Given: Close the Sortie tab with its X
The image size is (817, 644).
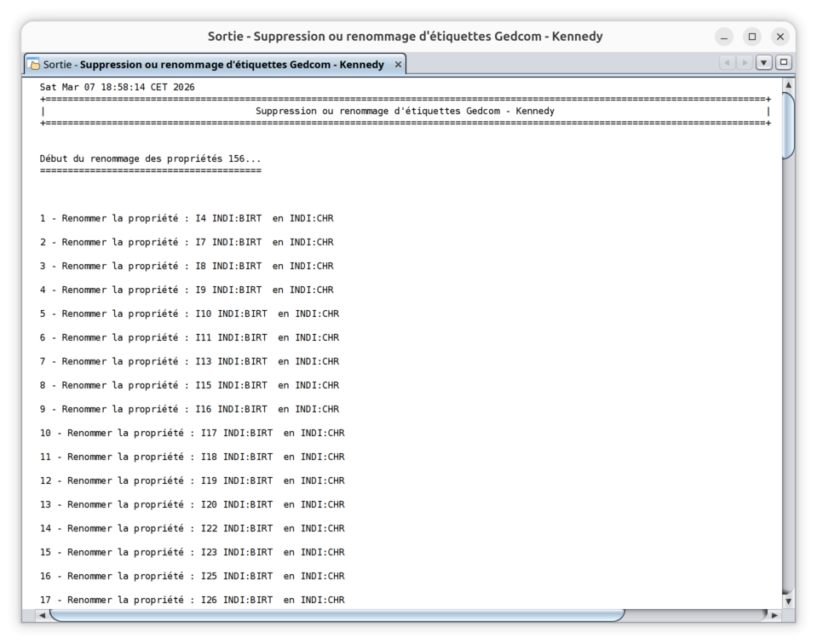Looking at the screenshot, I should (x=398, y=65).
